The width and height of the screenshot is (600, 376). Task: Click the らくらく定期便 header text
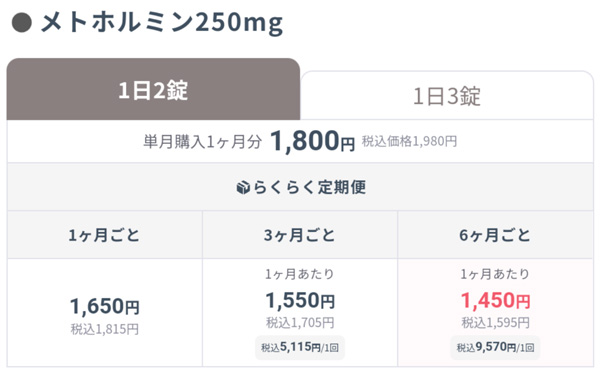point(309,187)
